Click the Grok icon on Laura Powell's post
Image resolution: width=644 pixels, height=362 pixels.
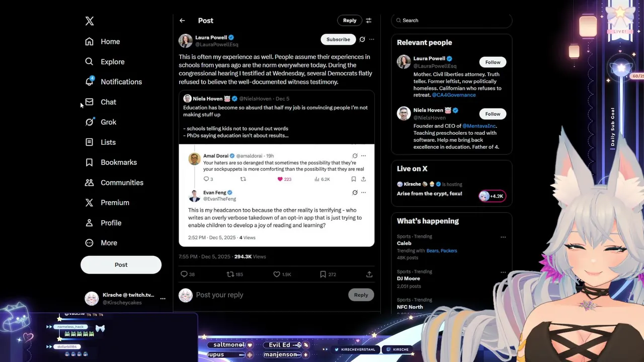tap(362, 39)
